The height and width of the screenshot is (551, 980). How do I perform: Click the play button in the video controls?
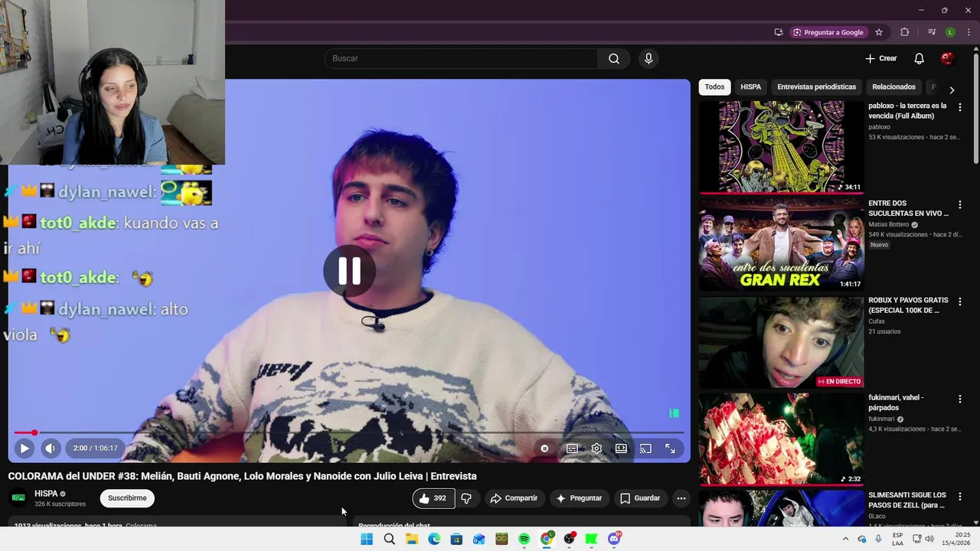[24, 448]
